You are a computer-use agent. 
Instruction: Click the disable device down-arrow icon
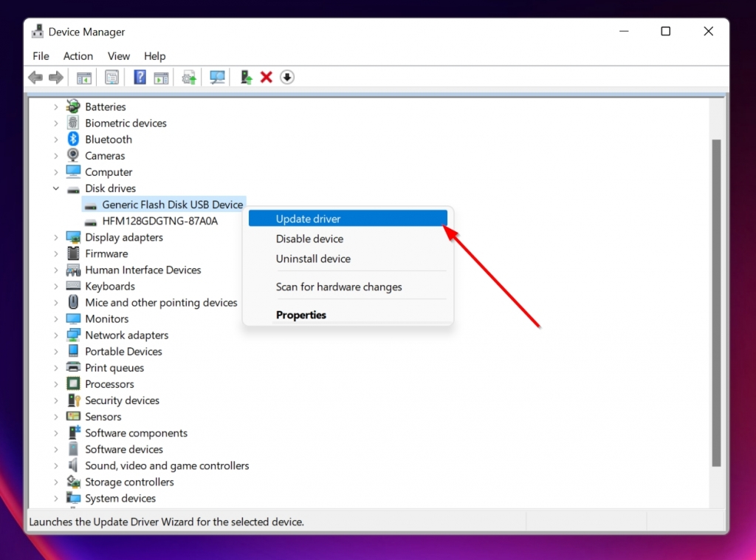287,77
